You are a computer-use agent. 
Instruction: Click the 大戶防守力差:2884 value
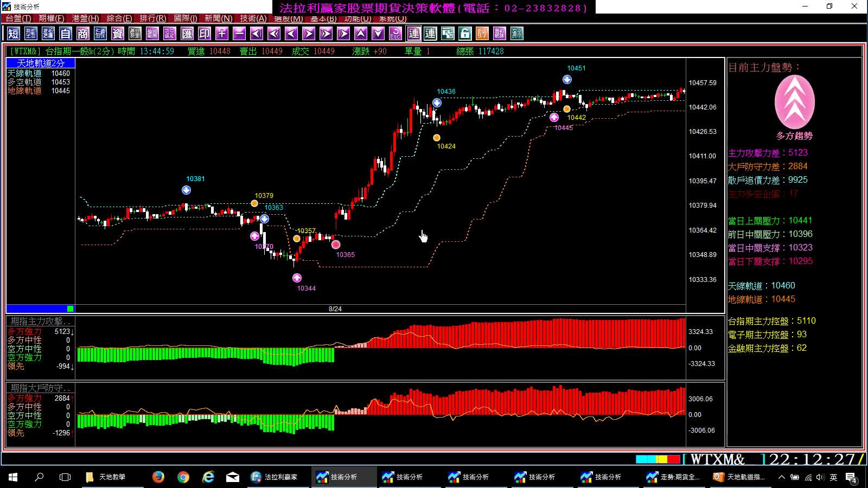click(x=768, y=166)
